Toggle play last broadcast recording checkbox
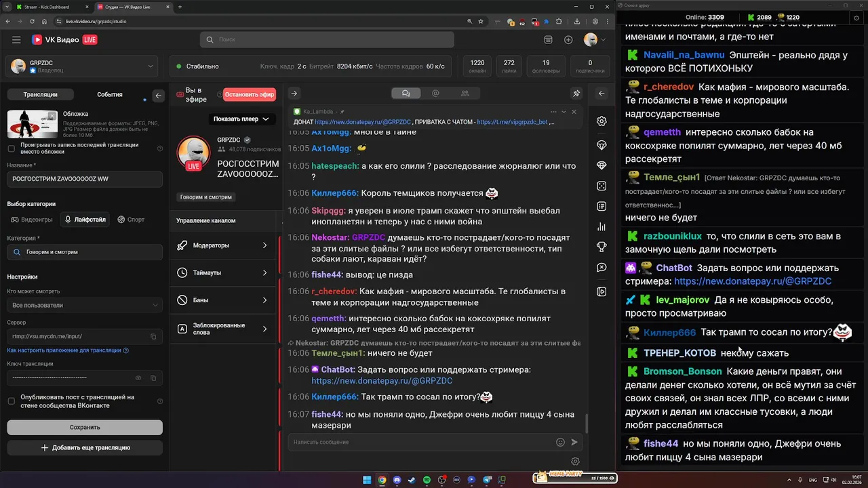The image size is (868, 488). (x=11, y=148)
